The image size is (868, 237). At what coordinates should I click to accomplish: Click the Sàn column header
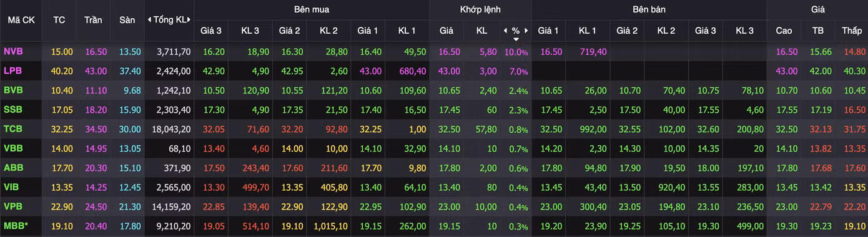[x=127, y=20]
